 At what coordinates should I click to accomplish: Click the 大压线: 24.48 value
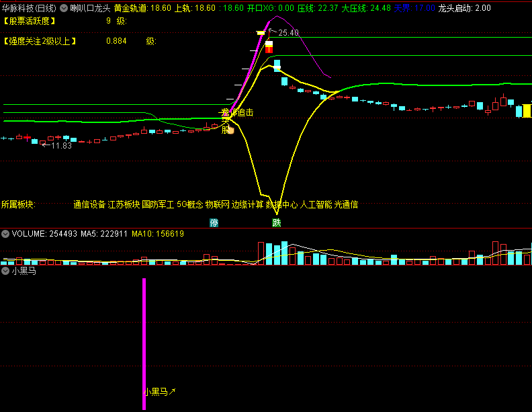tap(366, 8)
